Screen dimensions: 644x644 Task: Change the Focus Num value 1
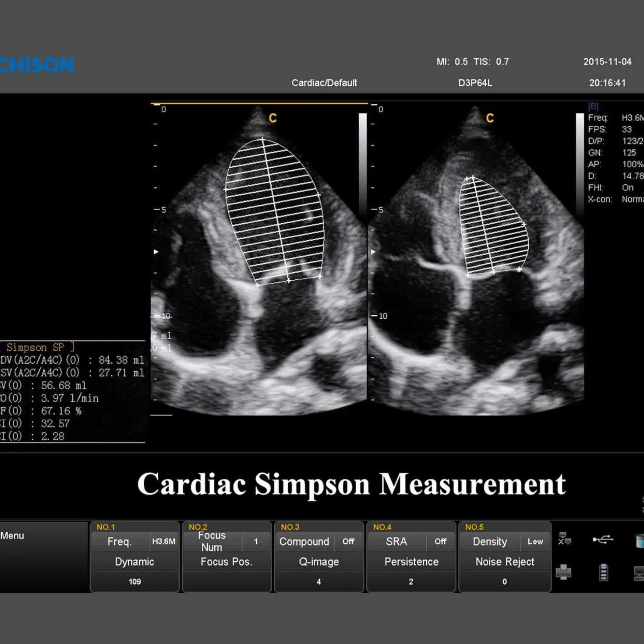tap(256, 542)
